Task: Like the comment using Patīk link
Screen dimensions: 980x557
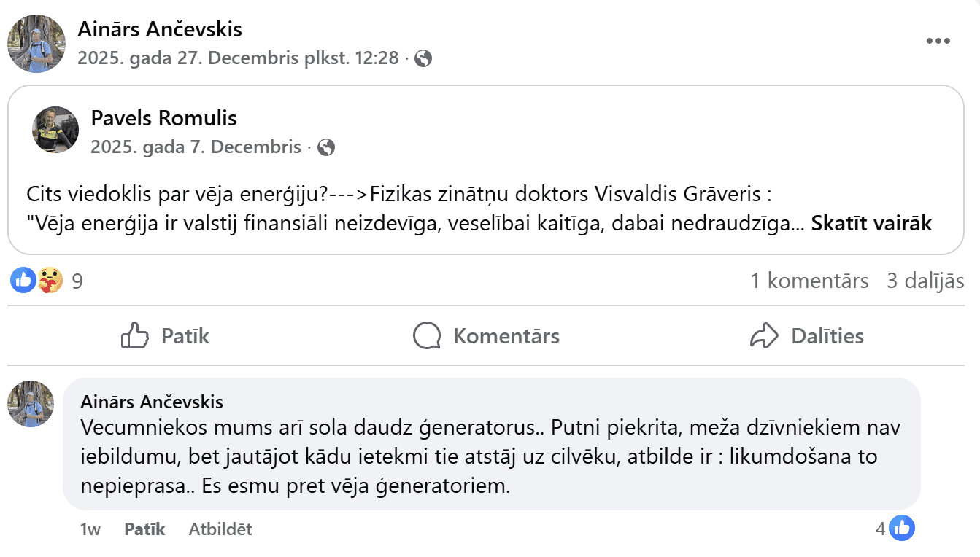Action: [144, 529]
